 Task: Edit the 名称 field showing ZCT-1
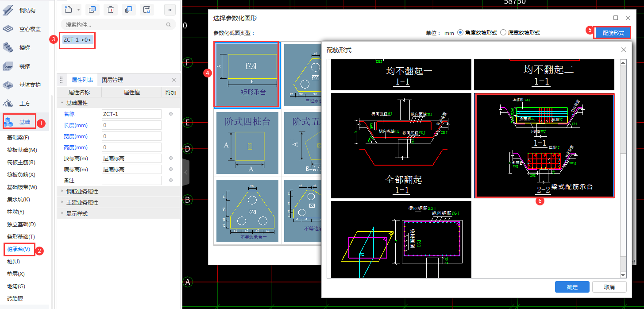(131, 114)
